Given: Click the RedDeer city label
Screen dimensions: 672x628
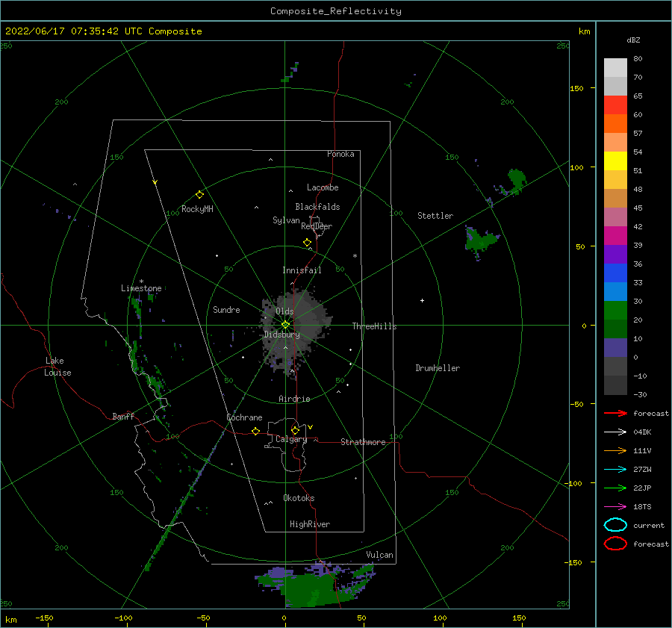Looking at the screenshot, I should click(317, 226).
